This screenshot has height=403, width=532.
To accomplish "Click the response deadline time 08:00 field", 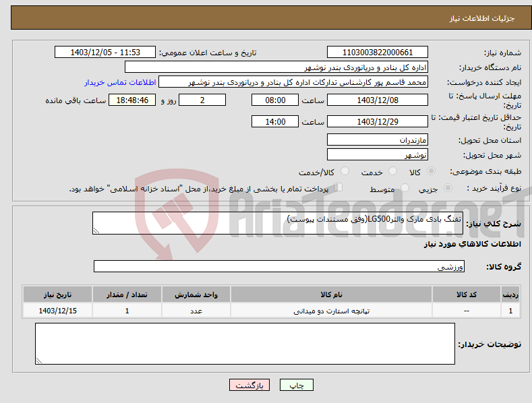I will [x=275, y=100].
